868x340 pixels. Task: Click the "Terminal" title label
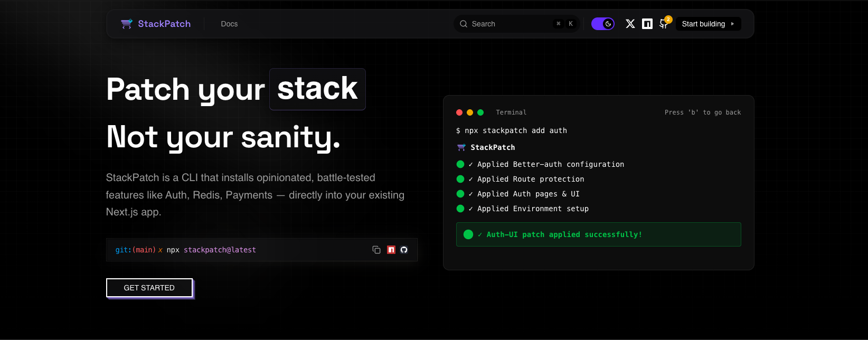tap(511, 112)
